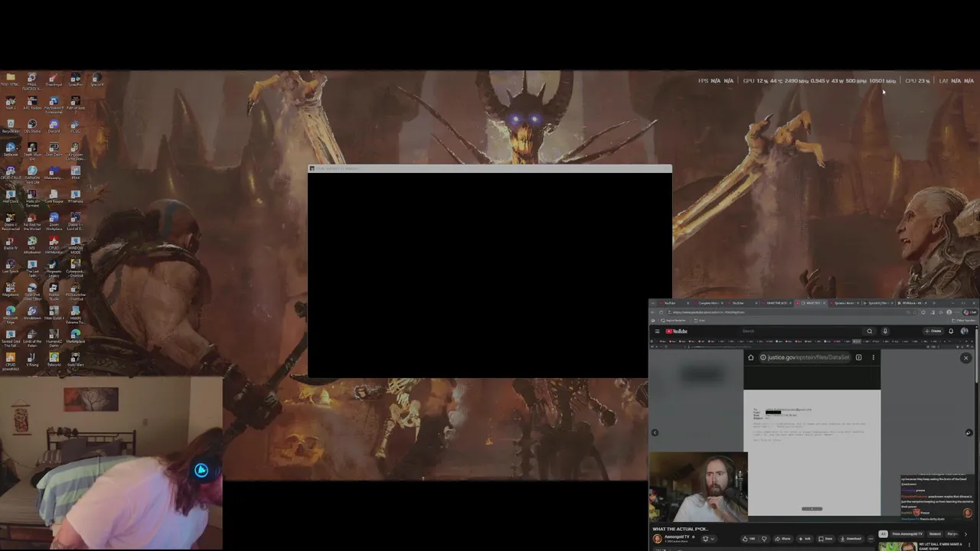This screenshot has width=980, height=551.
Task: Launch Palworld desktop shortcut
Action: [54, 358]
